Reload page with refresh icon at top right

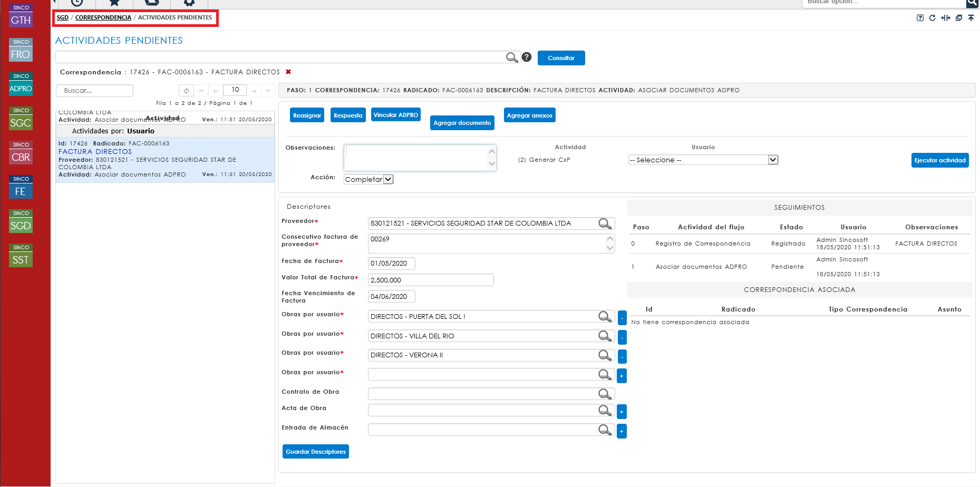[932, 18]
